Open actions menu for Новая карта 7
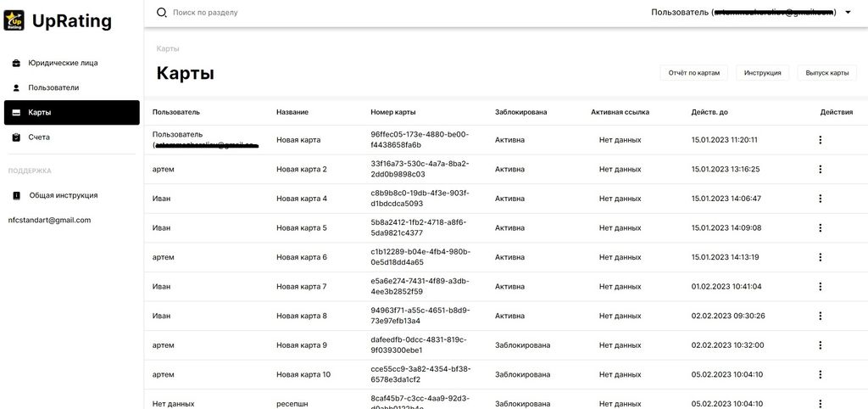This screenshot has width=868, height=409. pos(820,287)
